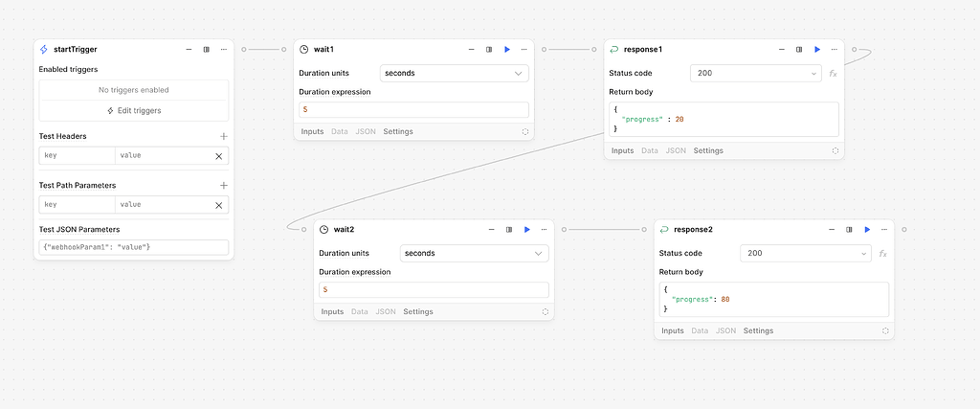Open wait2 Settings tab
This screenshot has width=980, height=409.
(418, 312)
